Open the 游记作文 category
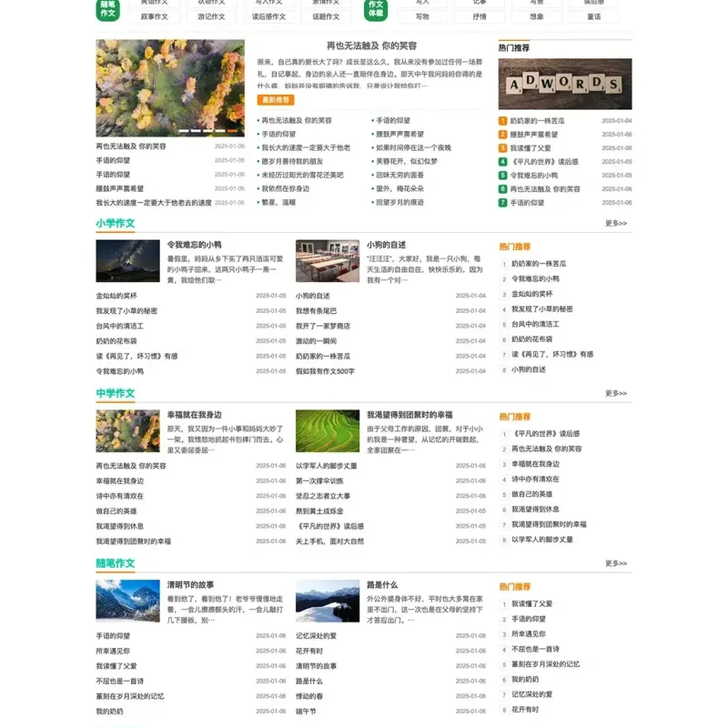 (x=211, y=16)
